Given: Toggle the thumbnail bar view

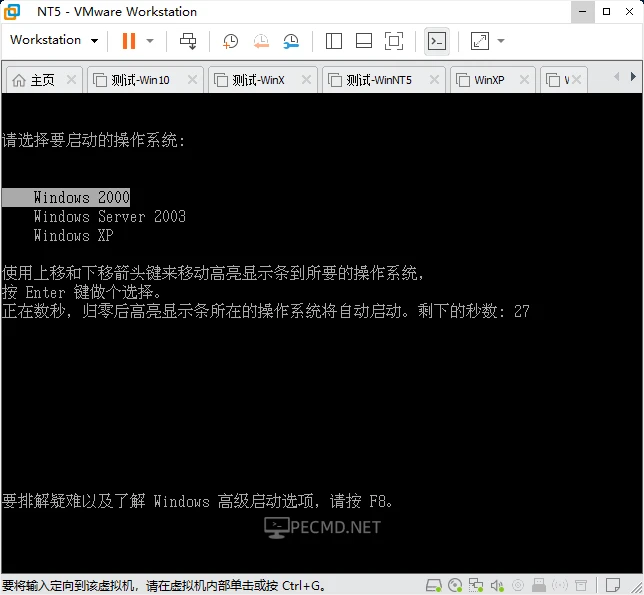Looking at the screenshot, I should click(363, 41).
